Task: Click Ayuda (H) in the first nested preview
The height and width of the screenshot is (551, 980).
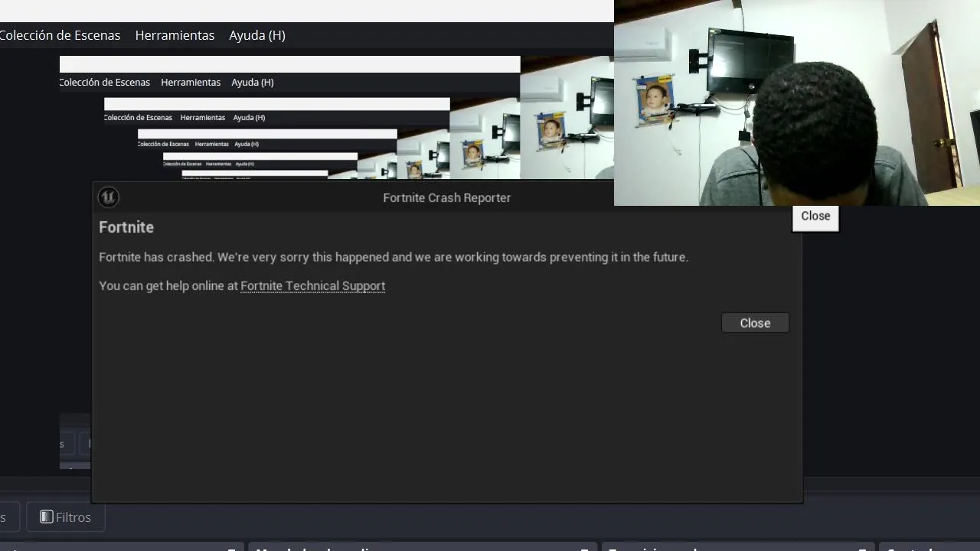Action: click(x=253, y=82)
